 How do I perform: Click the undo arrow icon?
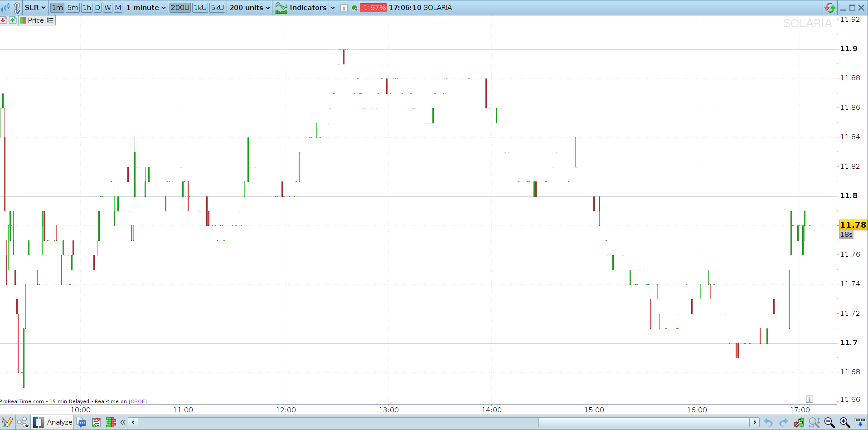coord(768,423)
